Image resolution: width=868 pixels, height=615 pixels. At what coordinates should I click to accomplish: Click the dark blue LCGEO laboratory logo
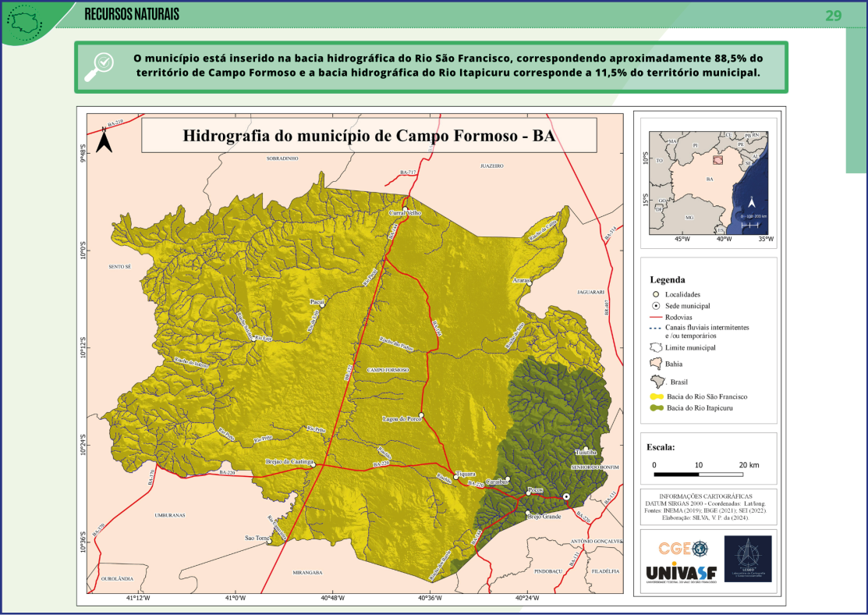[x=747, y=558]
